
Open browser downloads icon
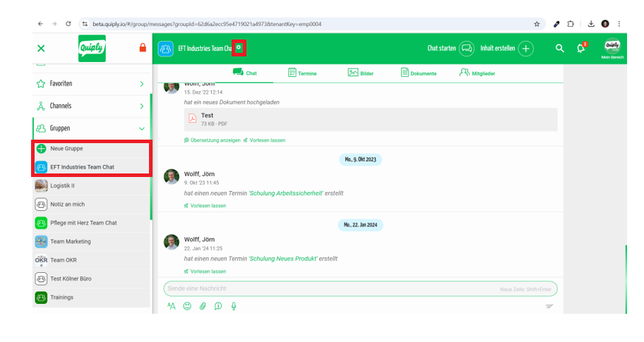[591, 24]
